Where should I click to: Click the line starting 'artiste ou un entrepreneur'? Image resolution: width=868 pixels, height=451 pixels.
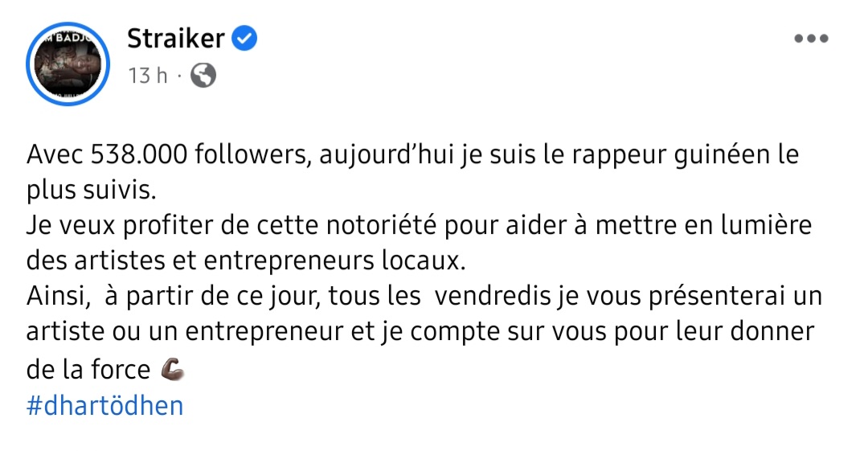[420, 331]
